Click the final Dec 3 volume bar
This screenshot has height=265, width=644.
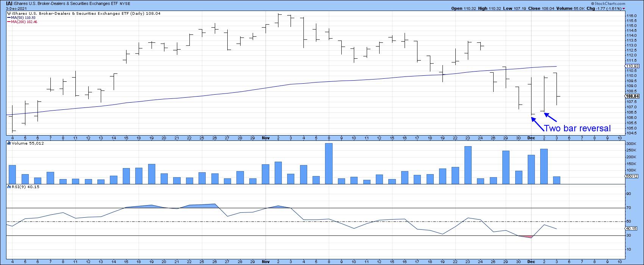[x=556, y=180]
